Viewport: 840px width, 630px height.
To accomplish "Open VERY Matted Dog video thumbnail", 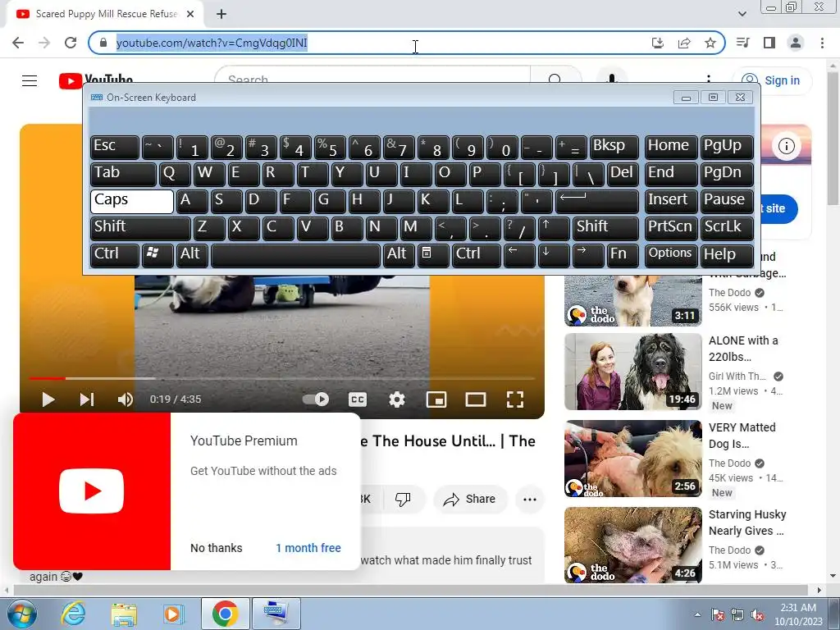I will [633, 459].
